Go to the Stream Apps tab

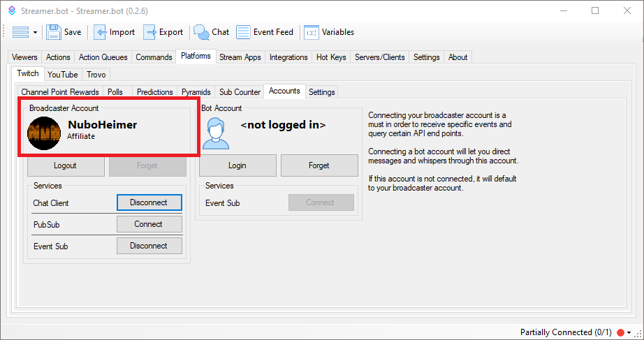(240, 57)
